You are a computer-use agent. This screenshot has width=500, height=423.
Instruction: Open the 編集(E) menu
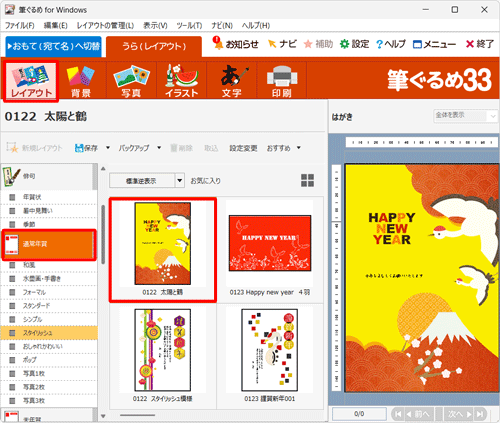pyautogui.click(x=56, y=25)
